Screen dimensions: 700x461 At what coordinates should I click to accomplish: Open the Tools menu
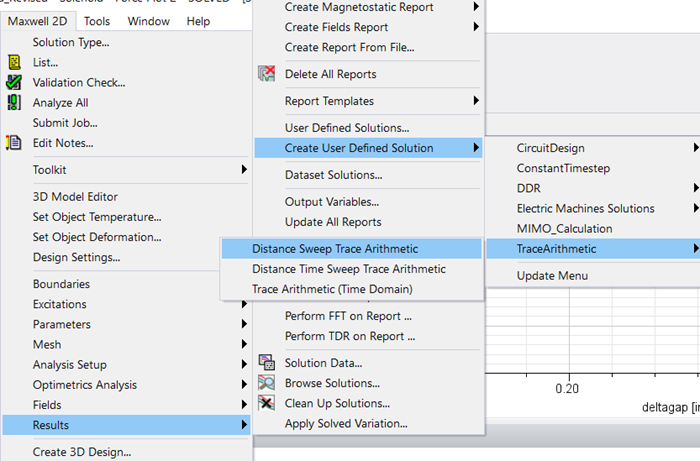(x=97, y=21)
